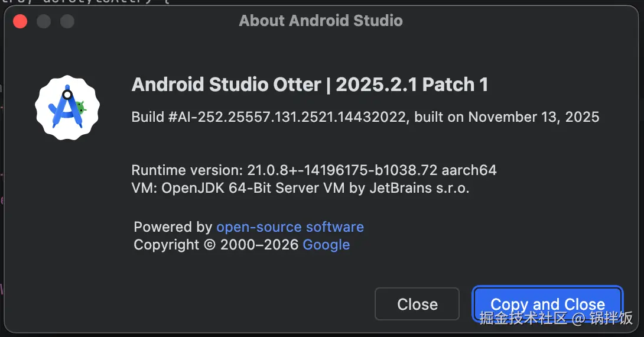The height and width of the screenshot is (337, 644).
Task: Follow the Google copyright link
Action: (326, 245)
